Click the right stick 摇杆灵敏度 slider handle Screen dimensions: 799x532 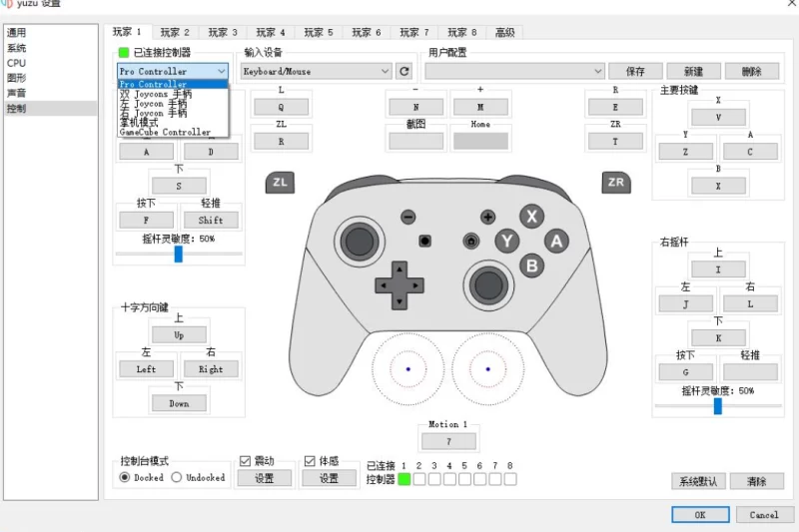[717, 405]
